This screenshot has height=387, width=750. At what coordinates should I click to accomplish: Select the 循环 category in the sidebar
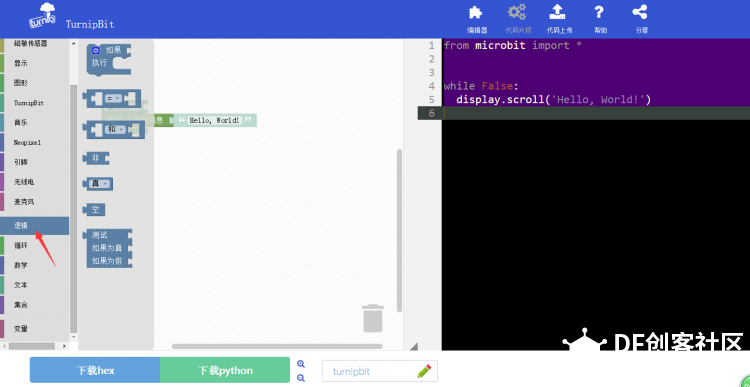click(34, 245)
